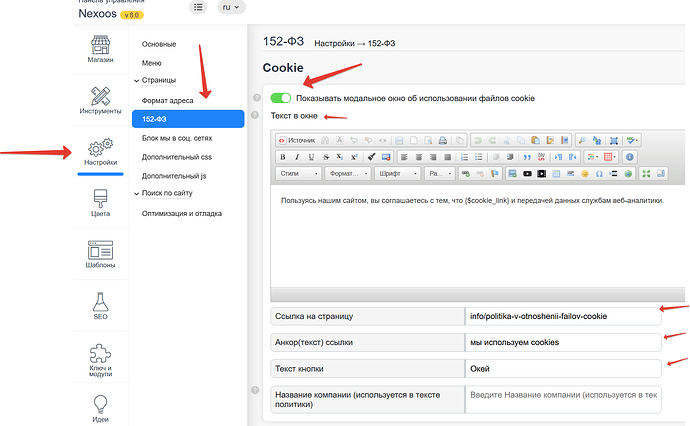Click the About editor info icon
The image size is (690, 426).
[x=630, y=157]
